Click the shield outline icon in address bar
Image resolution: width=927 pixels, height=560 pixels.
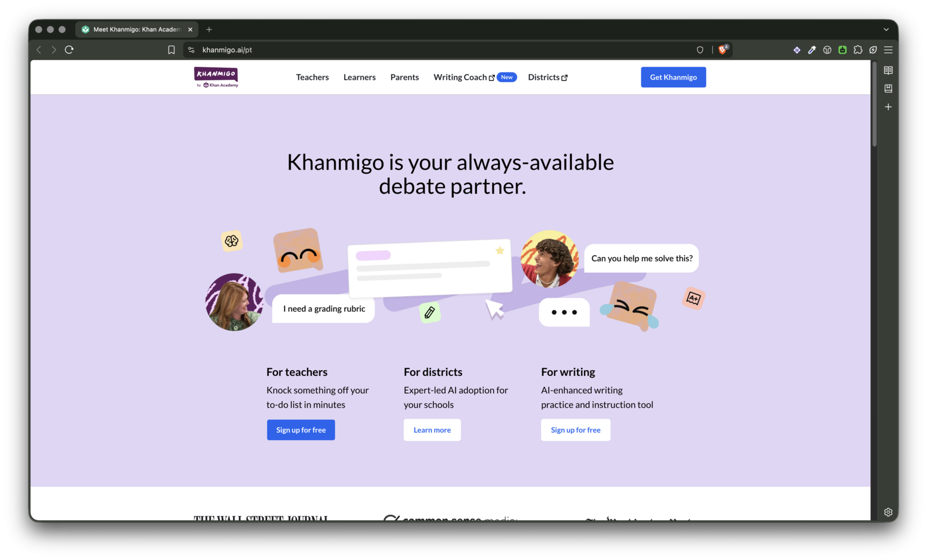click(x=700, y=50)
